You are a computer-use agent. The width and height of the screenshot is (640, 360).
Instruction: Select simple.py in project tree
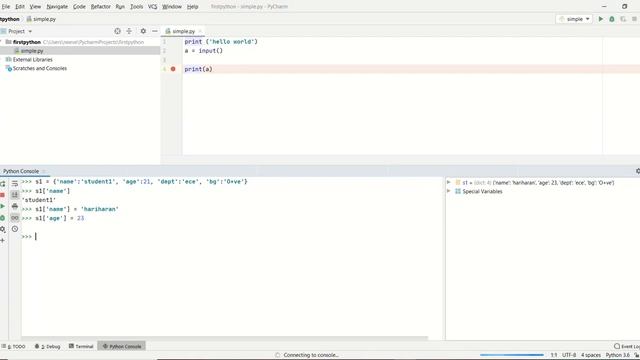click(32, 51)
